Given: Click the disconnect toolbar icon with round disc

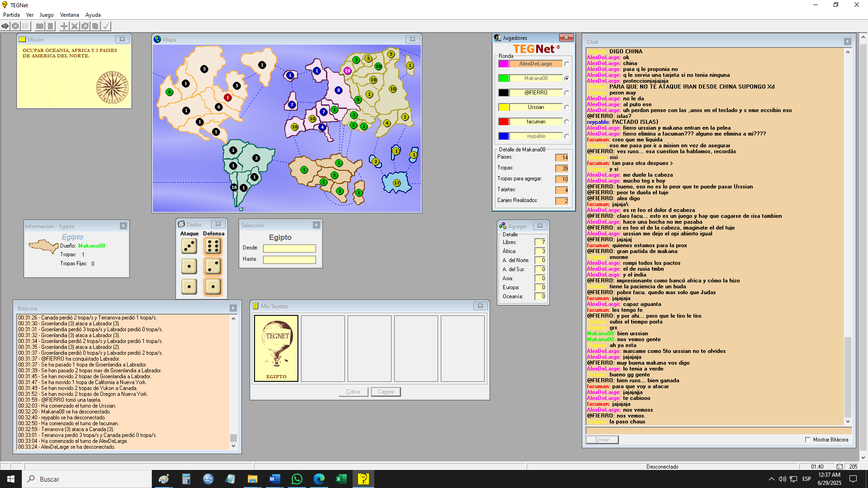Looking at the screenshot, I should (15, 26).
